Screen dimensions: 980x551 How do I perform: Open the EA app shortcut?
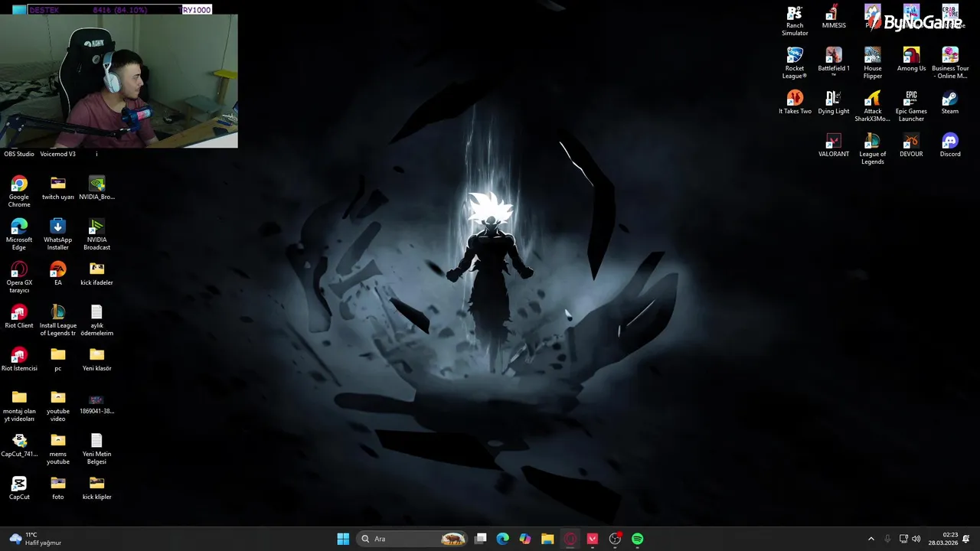click(x=58, y=272)
